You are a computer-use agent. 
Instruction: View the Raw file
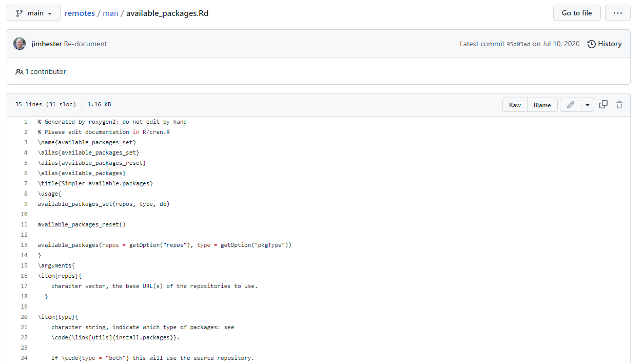515,105
